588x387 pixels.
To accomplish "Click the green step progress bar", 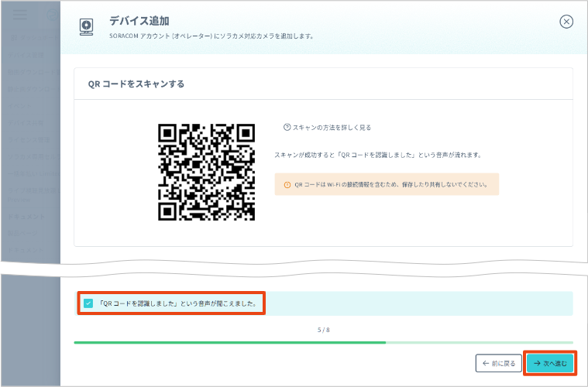I will click(229, 341).
